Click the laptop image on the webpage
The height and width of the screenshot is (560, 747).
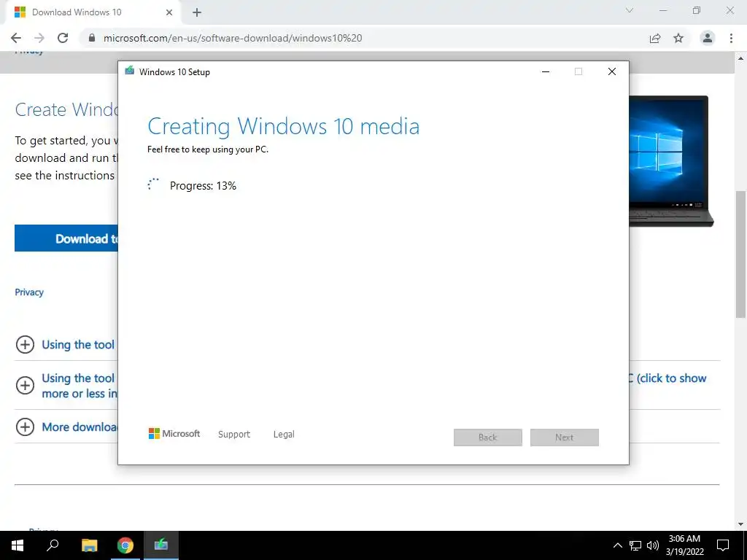point(671,161)
